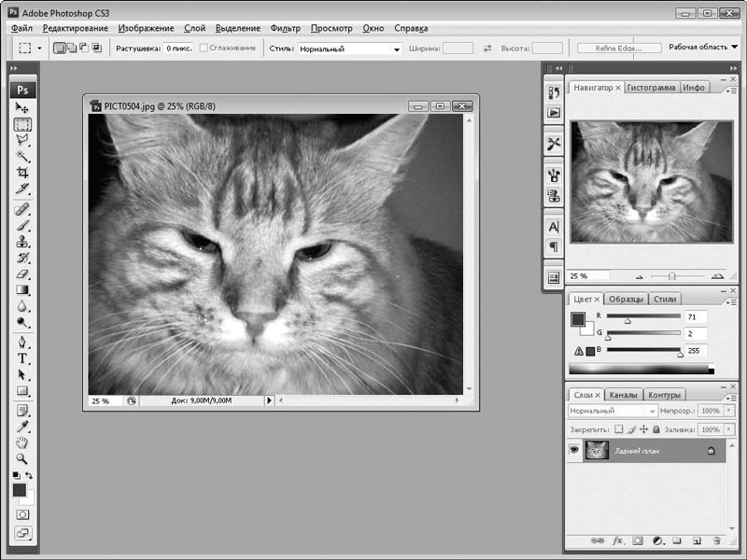Enable the Сглаживание checkbox
The width and height of the screenshot is (747, 560).
click(204, 48)
